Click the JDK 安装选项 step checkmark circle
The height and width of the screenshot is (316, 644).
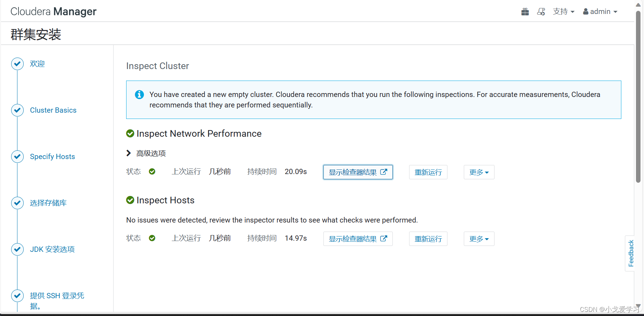[17, 249]
